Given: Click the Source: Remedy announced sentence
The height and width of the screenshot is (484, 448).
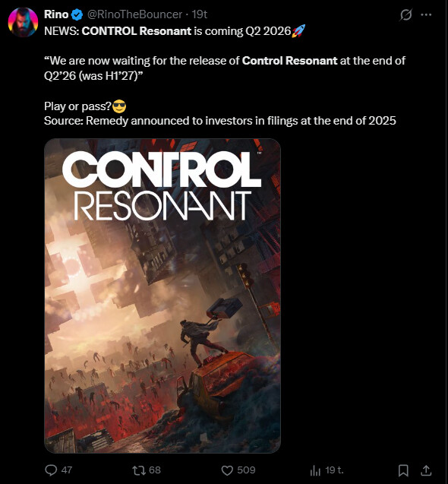Looking at the screenshot, I should pos(219,121).
